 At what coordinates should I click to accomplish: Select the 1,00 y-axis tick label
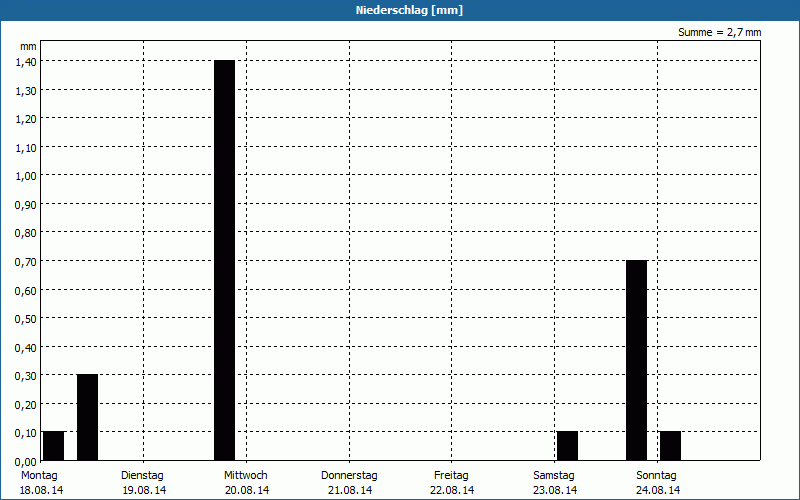point(26,176)
